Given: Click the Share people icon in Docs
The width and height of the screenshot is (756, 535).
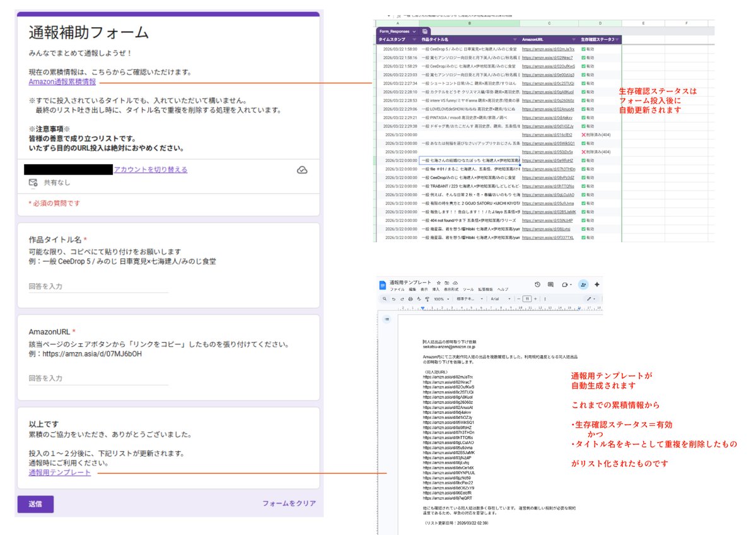Looking at the screenshot, I should [x=583, y=285].
